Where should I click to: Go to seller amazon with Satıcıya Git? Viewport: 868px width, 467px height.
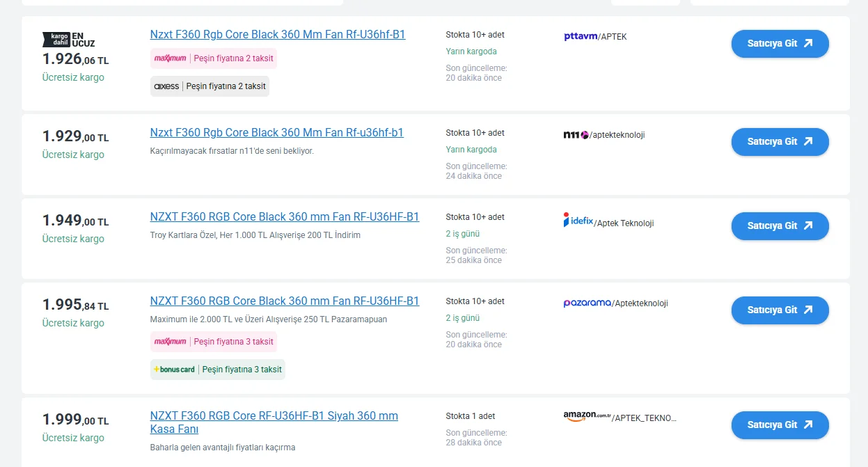[x=780, y=425]
